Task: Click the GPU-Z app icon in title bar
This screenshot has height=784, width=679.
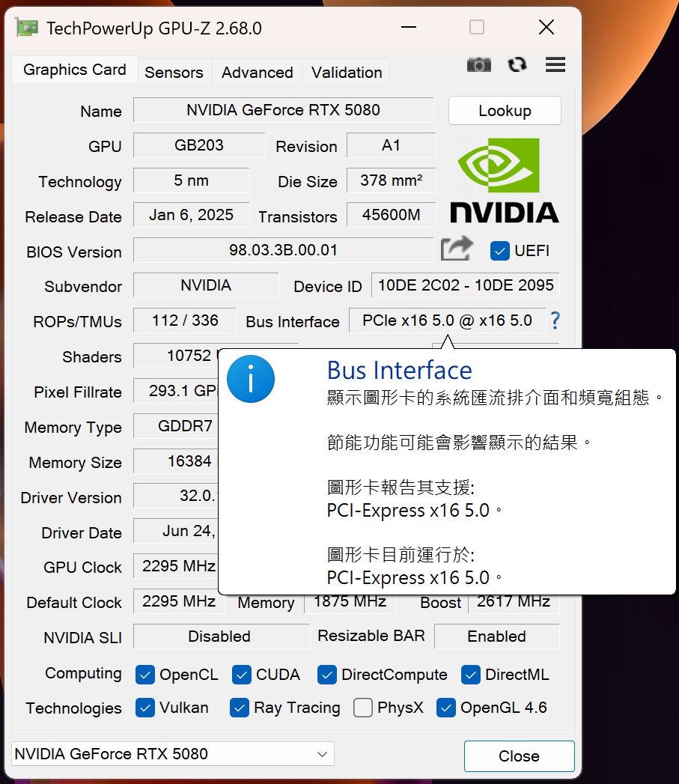Action: pyautogui.click(x=26, y=28)
